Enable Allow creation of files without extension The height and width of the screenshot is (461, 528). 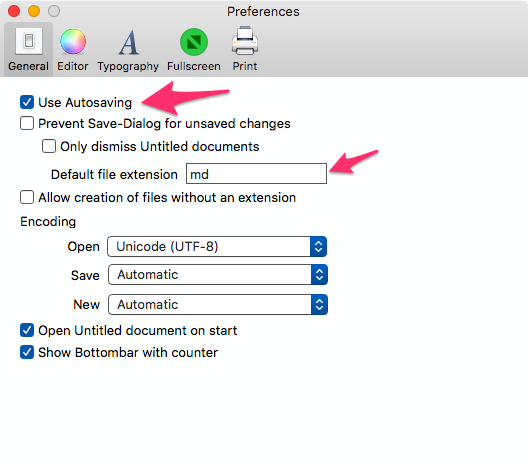coord(27,197)
